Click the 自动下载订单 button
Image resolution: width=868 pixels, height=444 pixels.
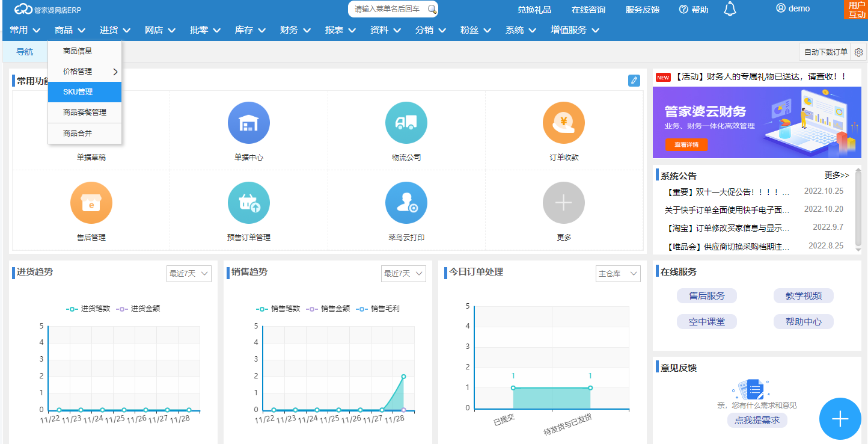[x=825, y=52]
